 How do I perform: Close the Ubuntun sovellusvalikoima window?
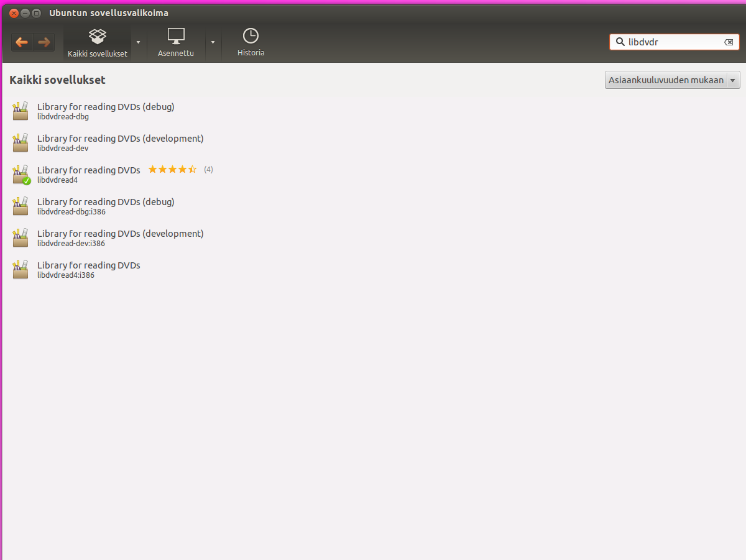pos(14,13)
